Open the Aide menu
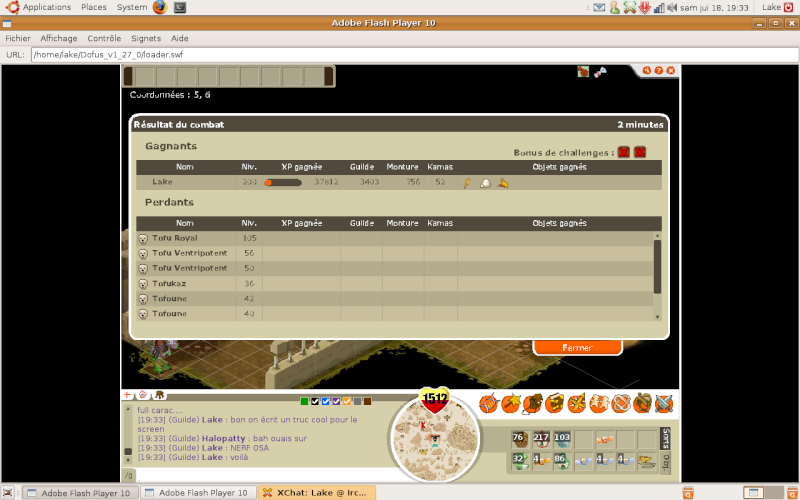The image size is (800, 500). (x=180, y=38)
